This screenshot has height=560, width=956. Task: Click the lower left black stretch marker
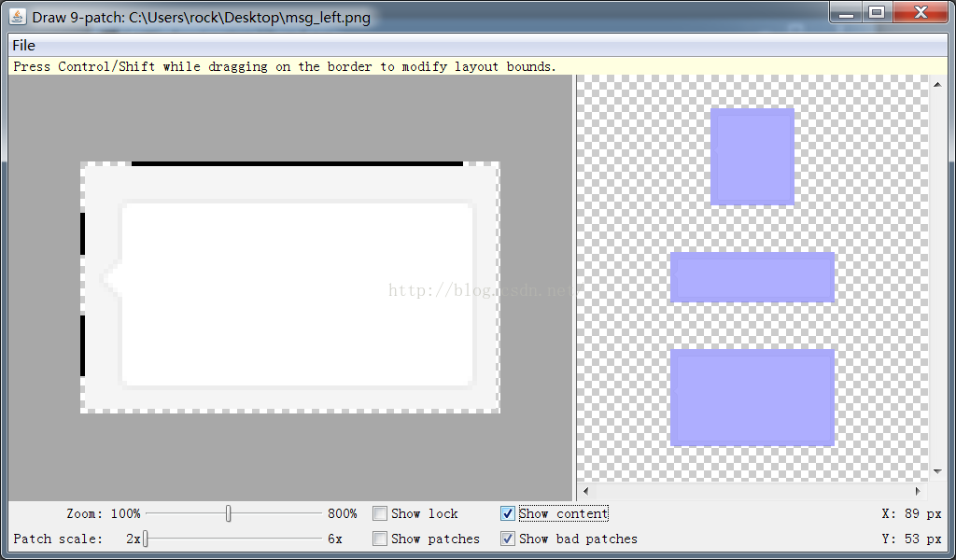pyautogui.click(x=83, y=345)
